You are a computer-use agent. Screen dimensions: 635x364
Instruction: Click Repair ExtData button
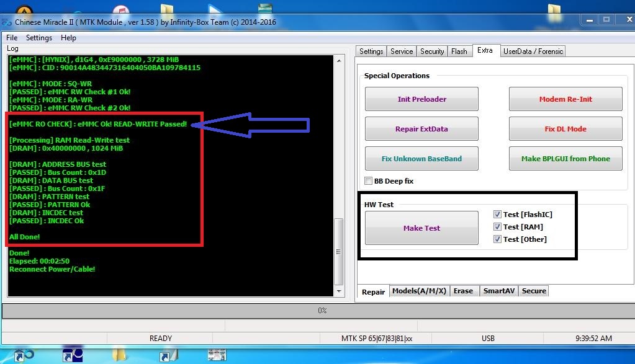click(x=421, y=129)
